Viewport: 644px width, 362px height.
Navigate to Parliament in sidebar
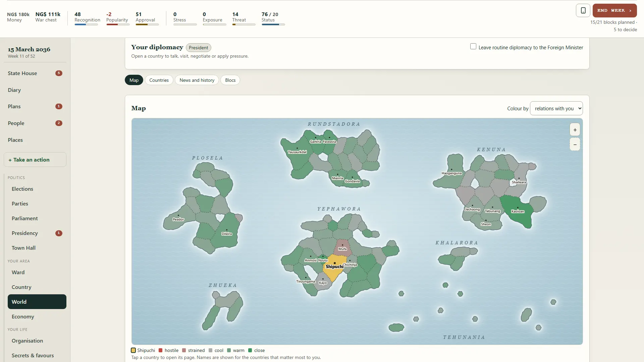37,218
